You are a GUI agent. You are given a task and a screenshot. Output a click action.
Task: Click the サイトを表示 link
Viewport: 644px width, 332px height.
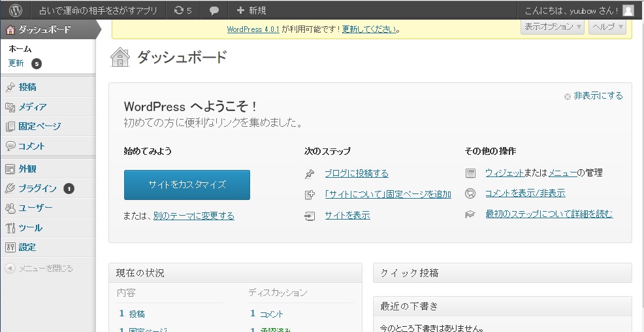347,215
